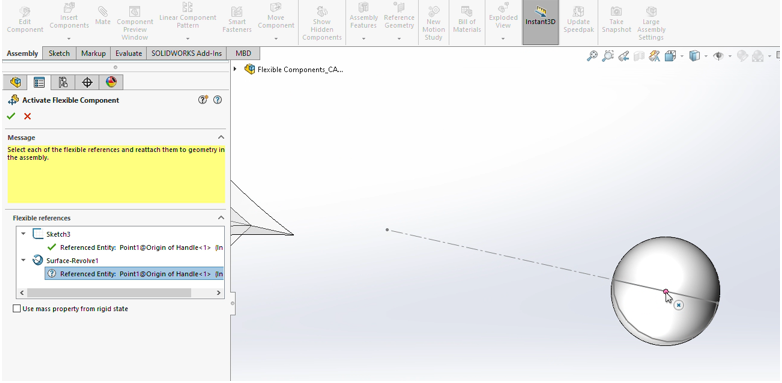Select Surface-Revolve1 Referenced Entity row
Viewport: 782px width, 383px height.
pos(134,273)
